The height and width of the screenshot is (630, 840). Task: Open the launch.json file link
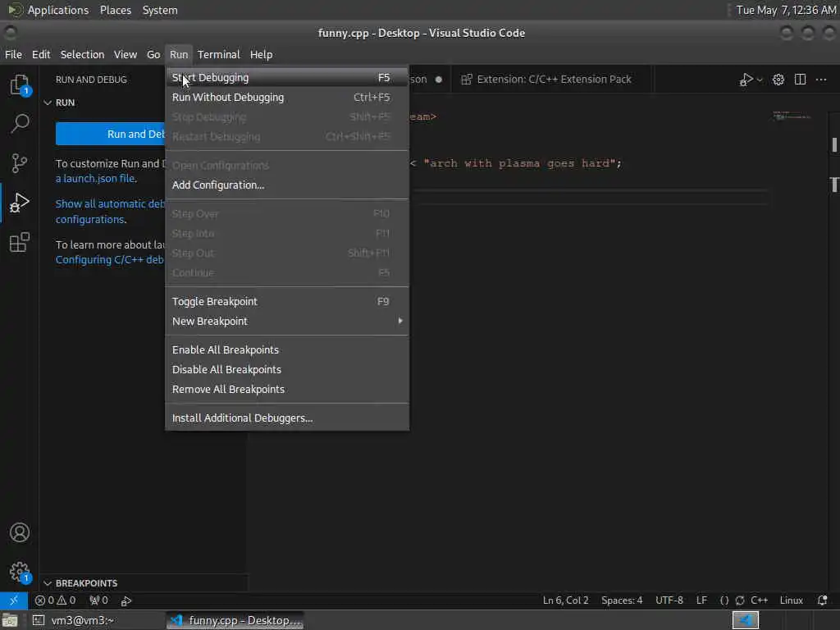pos(96,178)
